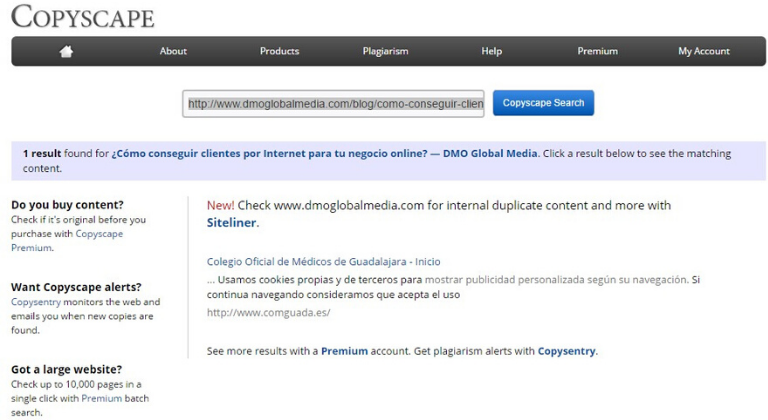The width and height of the screenshot is (768, 420).
Task: Click the Copyscape logo
Action: tap(83, 17)
